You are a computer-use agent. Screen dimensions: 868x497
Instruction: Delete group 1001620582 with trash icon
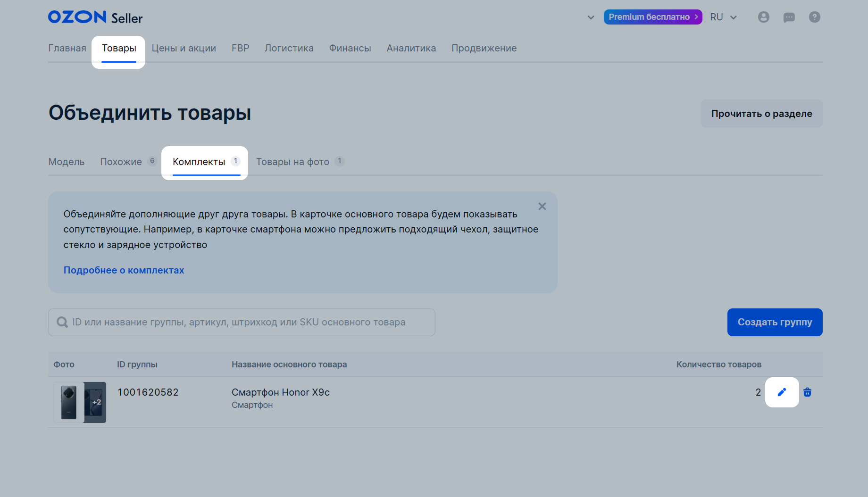click(808, 392)
